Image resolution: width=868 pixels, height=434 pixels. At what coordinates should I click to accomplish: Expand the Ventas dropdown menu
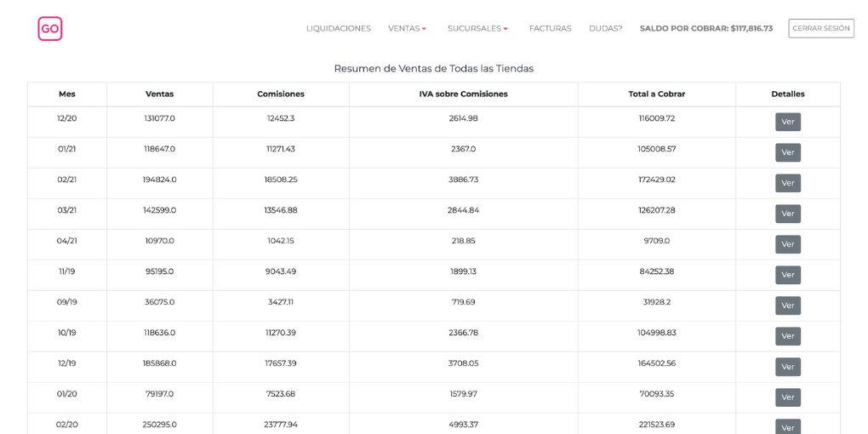[407, 28]
